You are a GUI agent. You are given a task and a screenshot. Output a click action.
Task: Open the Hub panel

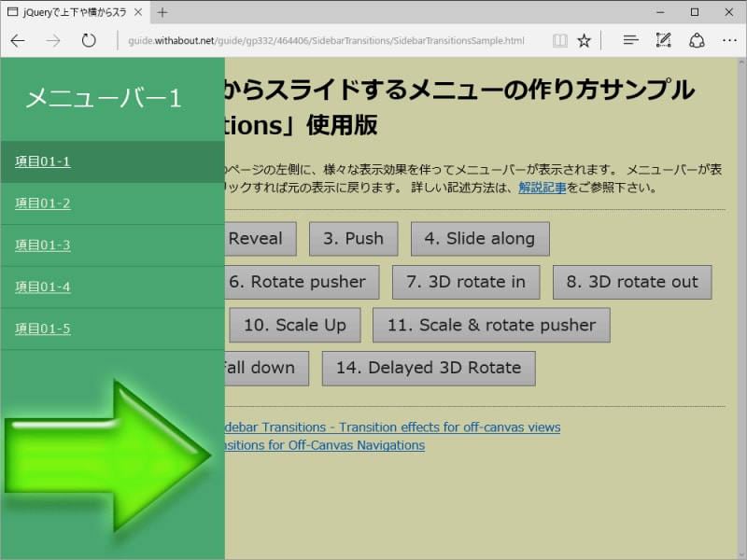pos(630,40)
